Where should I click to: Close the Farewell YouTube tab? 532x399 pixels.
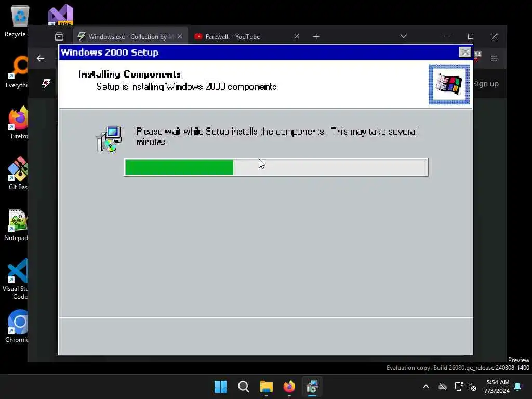(297, 36)
